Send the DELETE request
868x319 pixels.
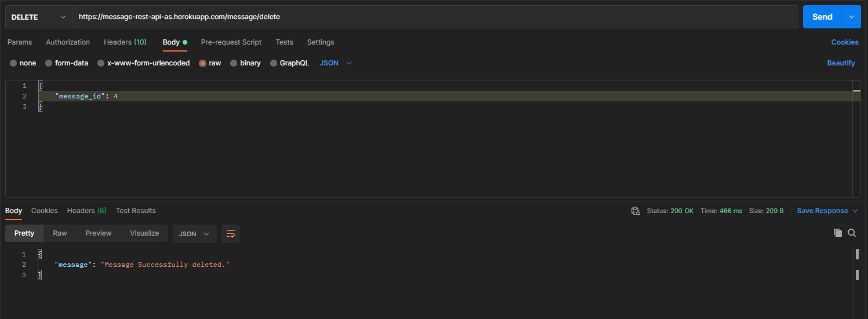click(822, 17)
